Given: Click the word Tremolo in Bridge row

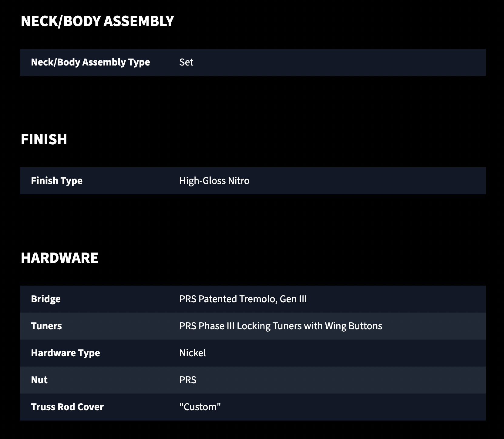Looking at the screenshot, I should [258, 299].
